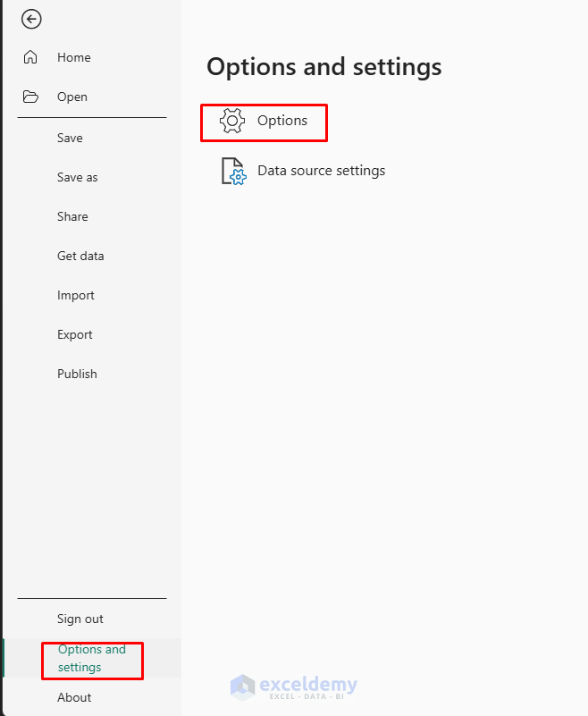Click the Open folder icon
Viewport: 588px width, 716px height.
32,97
